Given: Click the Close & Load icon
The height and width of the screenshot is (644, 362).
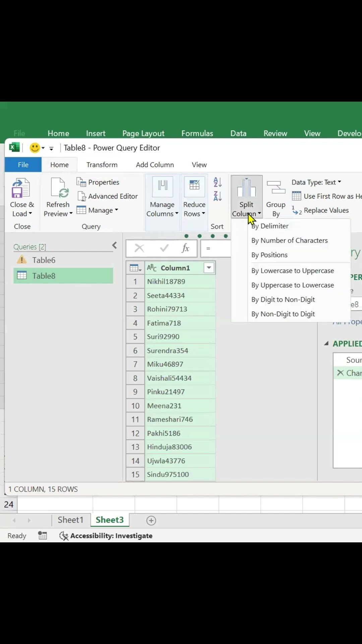Looking at the screenshot, I should [x=21, y=188].
